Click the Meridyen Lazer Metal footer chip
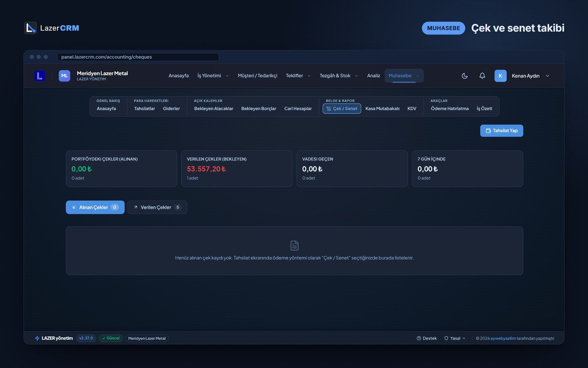Screen dimensions: 588x368 pos(147,338)
